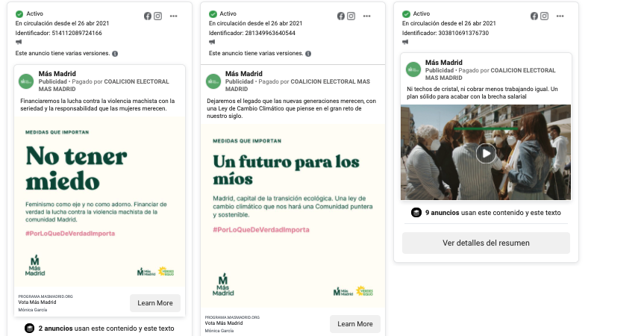Viewport: 644px width, 336px height.
Task: Click the Instagram icon on ad 303810691376730
Action: [x=544, y=16]
